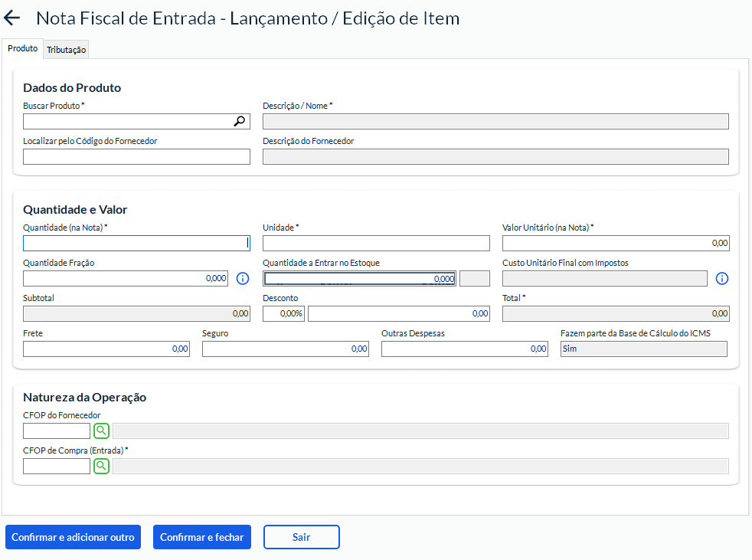Select the Unidade input field
Viewport: 752px width, 560px height.
[x=375, y=244]
